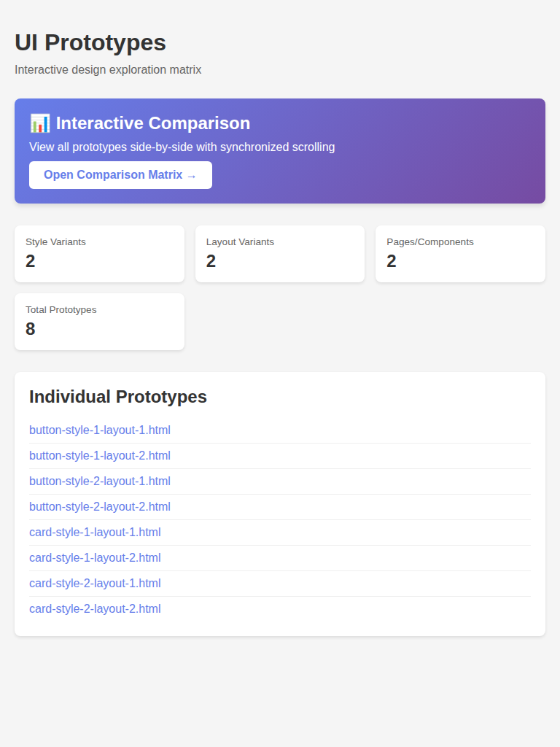Select the Layout Variants label
This screenshot has width=560, height=747.
point(240,242)
